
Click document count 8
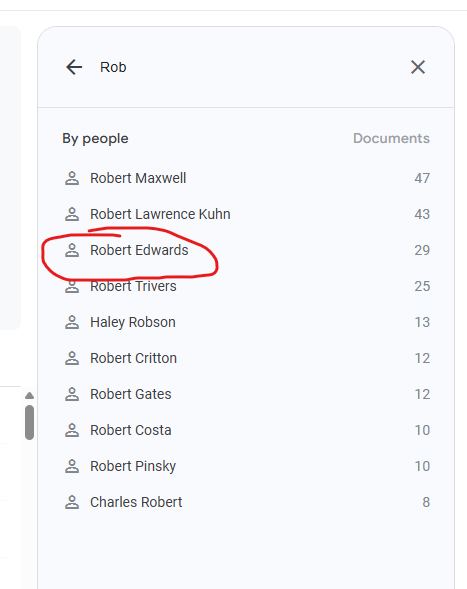tap(426, 502)
